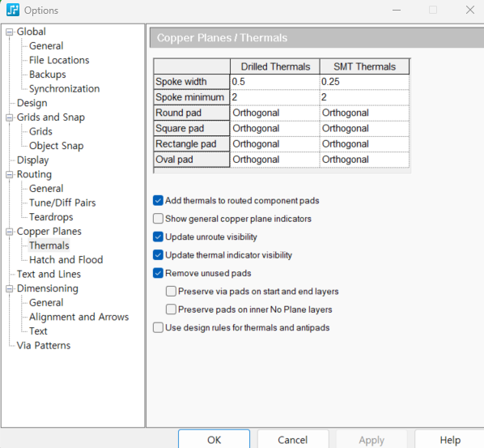Disable Remove unused pads option
Image resolution: width=484 pixels, height=448 pixels.
click(x=158, y=273)
